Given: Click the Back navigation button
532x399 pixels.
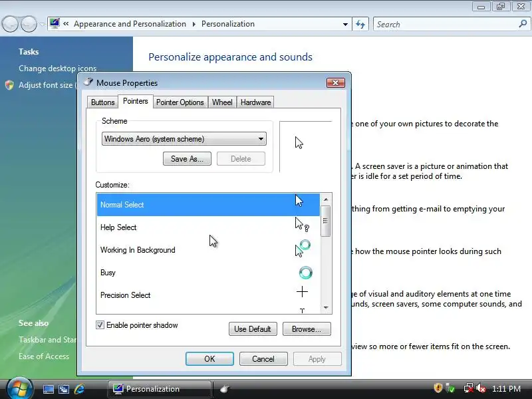Looking at the screenshot, I should point(10,24).
